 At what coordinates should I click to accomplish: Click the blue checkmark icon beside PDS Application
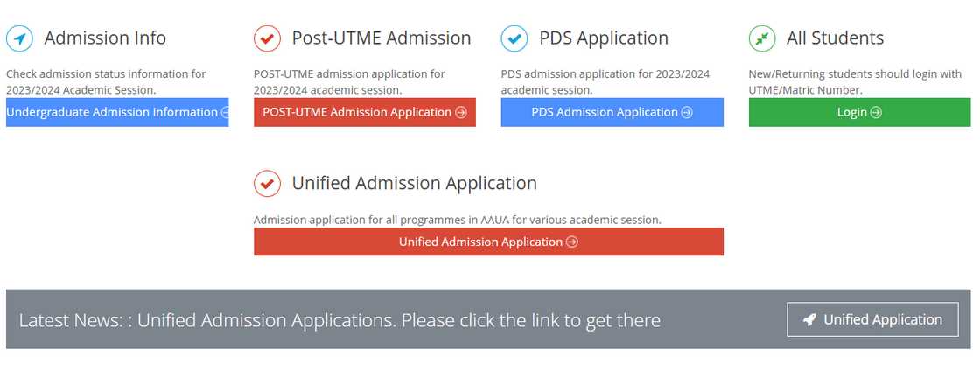click(x=514, y=38)
